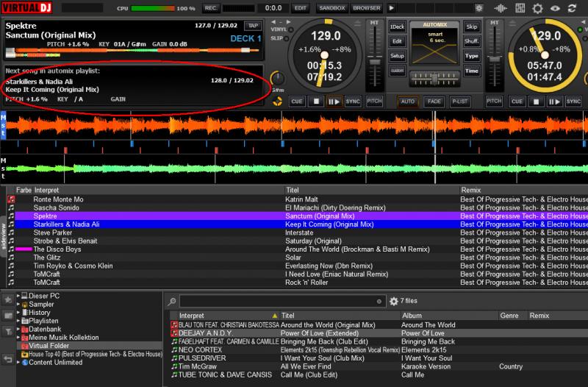This screenshot has width=588, height=387.
Task: Click the audio waveform icon in the top bar
Action: (x=501, y=8)
